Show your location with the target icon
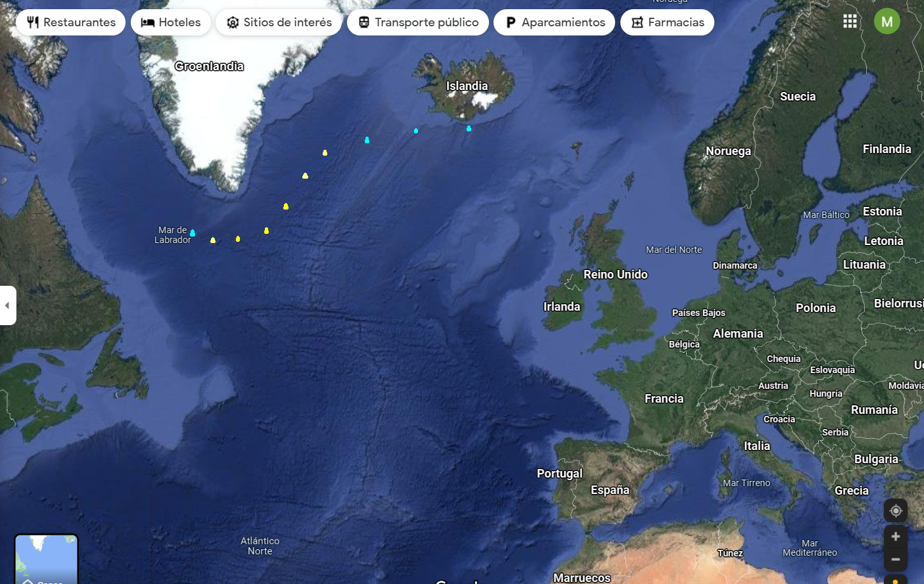 (x=896, y=510)
